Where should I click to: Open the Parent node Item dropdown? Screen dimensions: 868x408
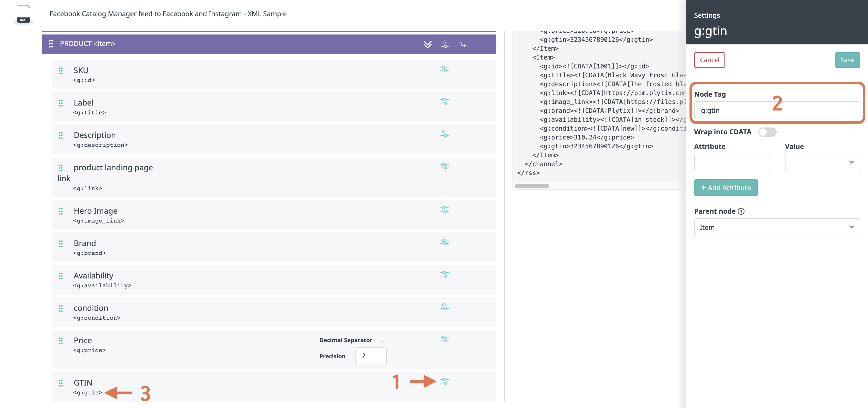pos(777,227)
